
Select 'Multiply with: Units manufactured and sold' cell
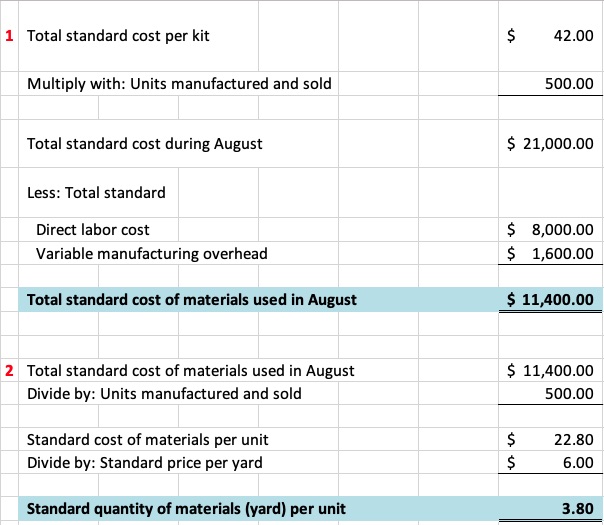179,83
